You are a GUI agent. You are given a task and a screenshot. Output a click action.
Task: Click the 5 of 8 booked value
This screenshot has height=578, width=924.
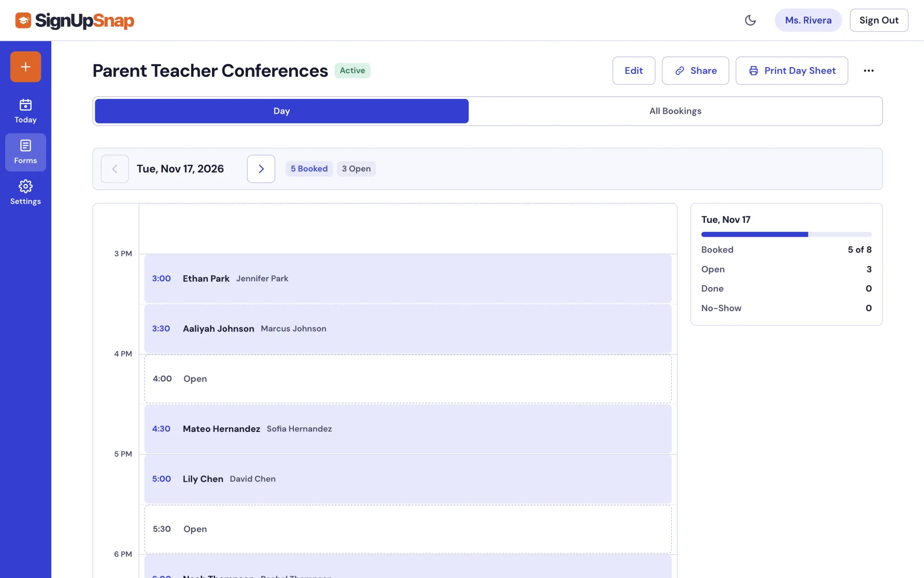click(859, 250)
